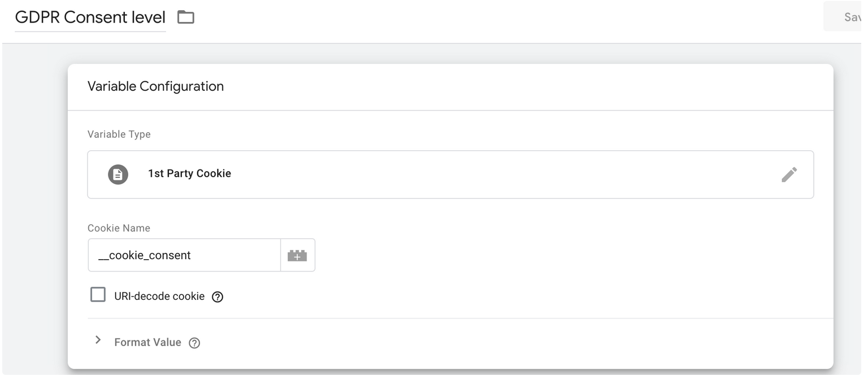Image resolution: width=868 pixels, height=376 pixels.
Task: Click the folder icon beside the variable name
Action: (x=185, y=18)
